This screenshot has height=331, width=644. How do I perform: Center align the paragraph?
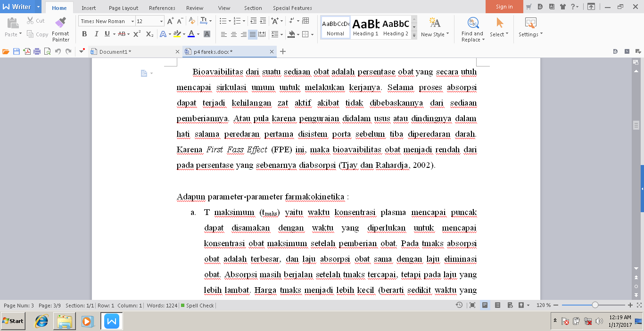pos(233,34)
